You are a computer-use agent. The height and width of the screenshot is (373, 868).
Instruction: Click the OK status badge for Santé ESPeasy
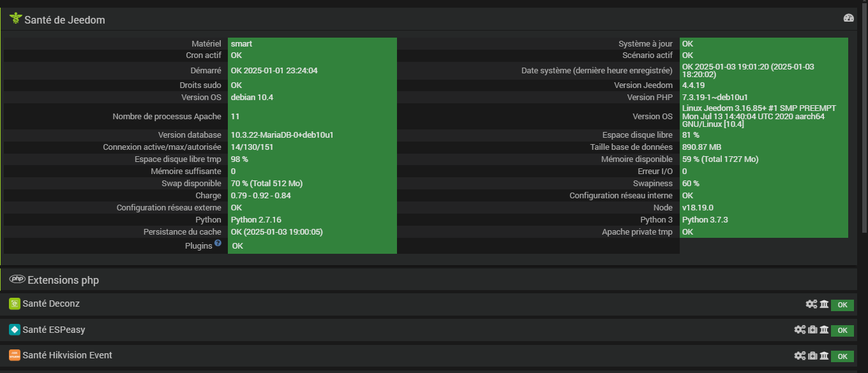tap(842, 330)
